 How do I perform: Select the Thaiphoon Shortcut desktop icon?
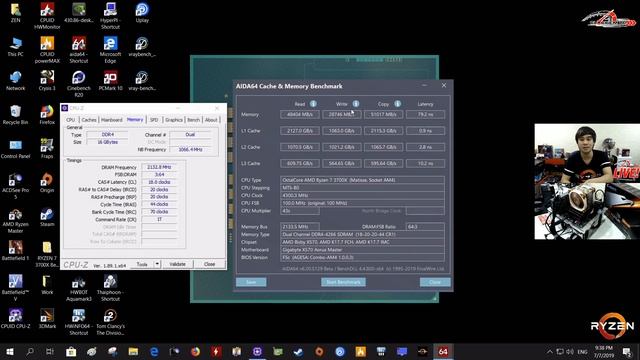[x=110, y=288]
